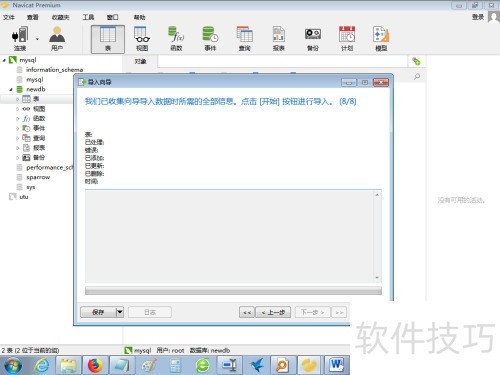Open the Favorites menu

coord(60,17)
